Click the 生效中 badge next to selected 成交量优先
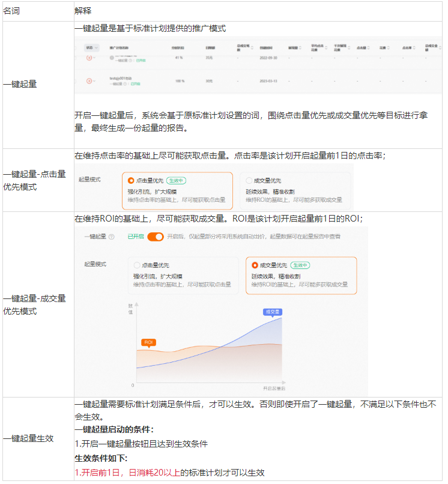Screen dimensions: 448x484 [x=300, y=265]
